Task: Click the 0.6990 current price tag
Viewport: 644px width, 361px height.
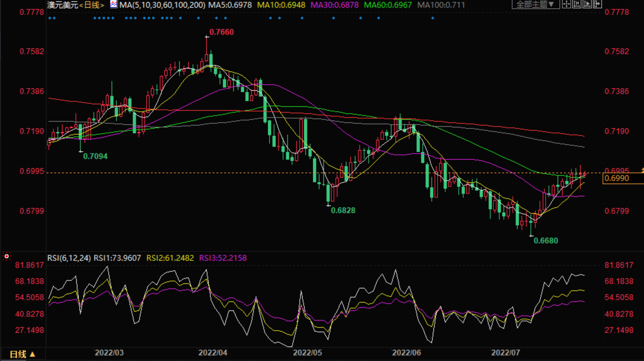Action: [623, 178]
